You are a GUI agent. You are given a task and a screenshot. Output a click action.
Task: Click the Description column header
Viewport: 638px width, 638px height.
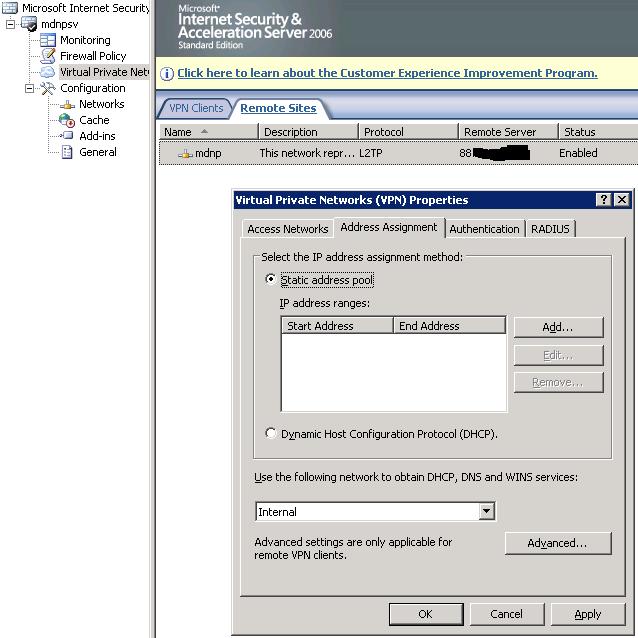coord(309,132)
